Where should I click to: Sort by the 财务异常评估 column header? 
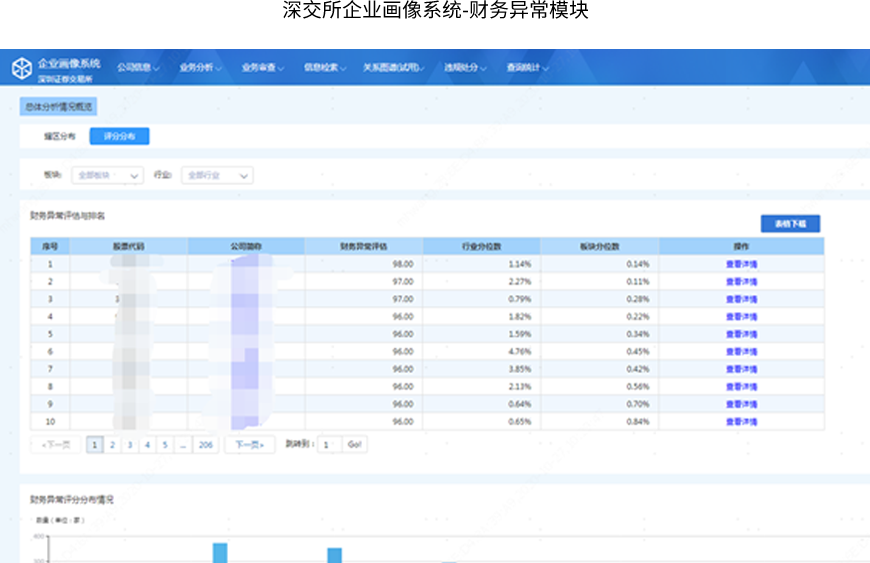pyautogui.click(x=363, y=246)
